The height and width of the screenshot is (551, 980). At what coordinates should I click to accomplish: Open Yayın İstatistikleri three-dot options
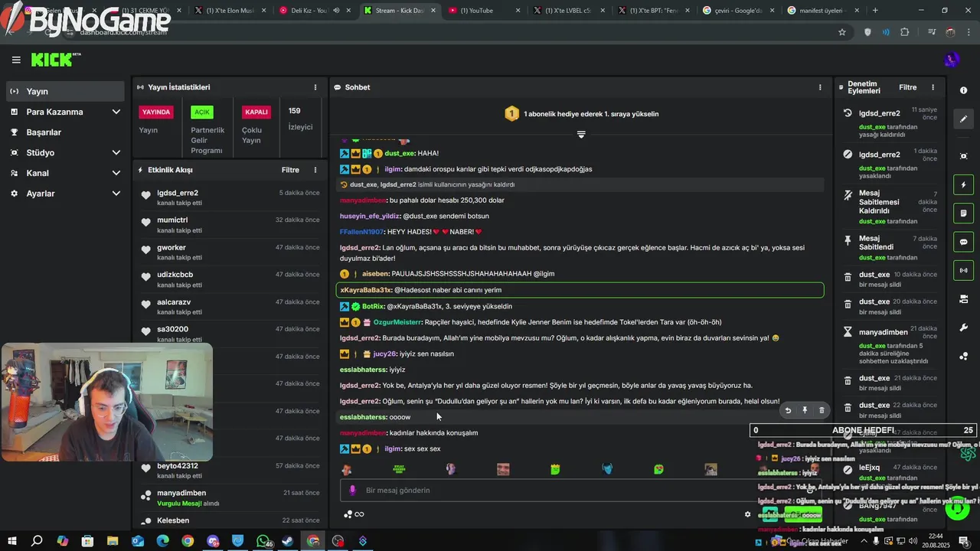click(315, 87)
